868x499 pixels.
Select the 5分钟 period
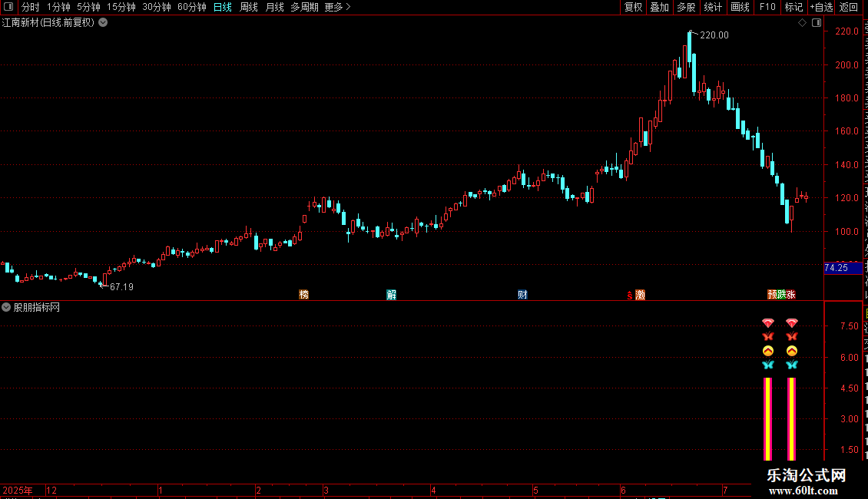coord(88,7)
